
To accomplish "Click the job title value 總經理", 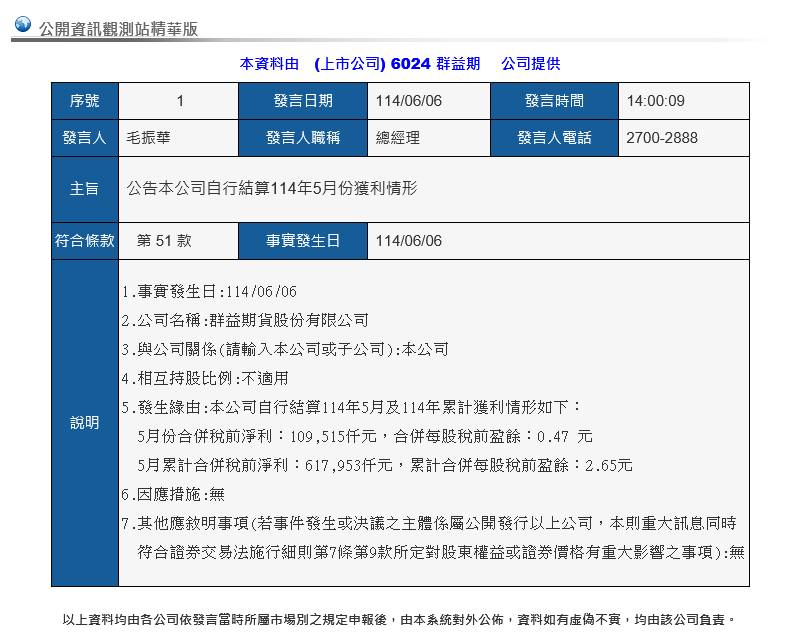I will pyautogui.click(x=398, y=138).
